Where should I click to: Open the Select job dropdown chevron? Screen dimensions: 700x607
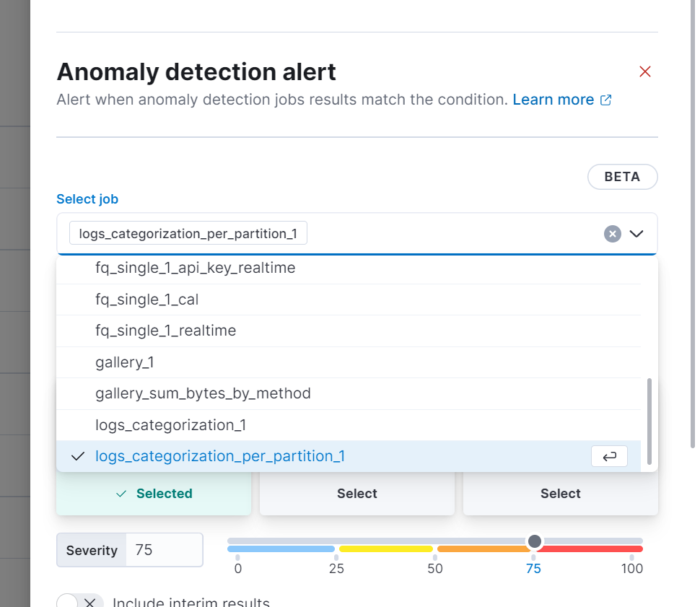[636, 233]
